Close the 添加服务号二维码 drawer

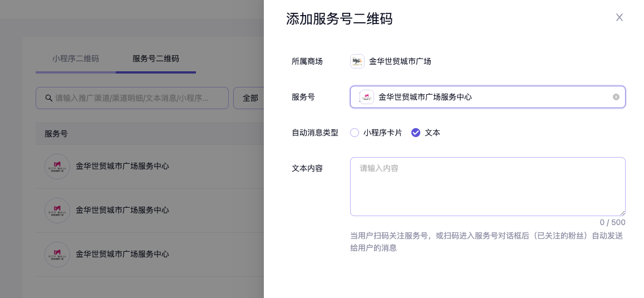coord(619,18)
